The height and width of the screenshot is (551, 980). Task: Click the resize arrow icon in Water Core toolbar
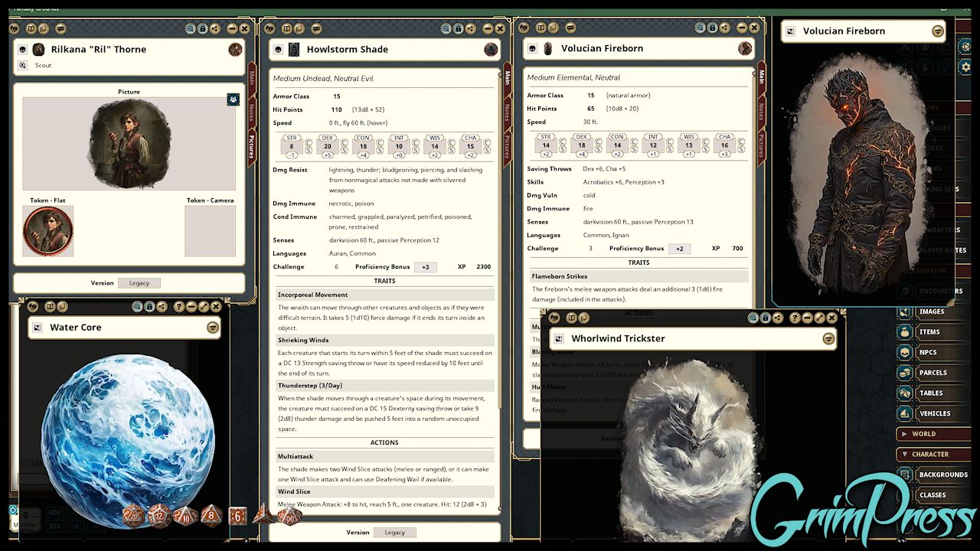point(204,307)
